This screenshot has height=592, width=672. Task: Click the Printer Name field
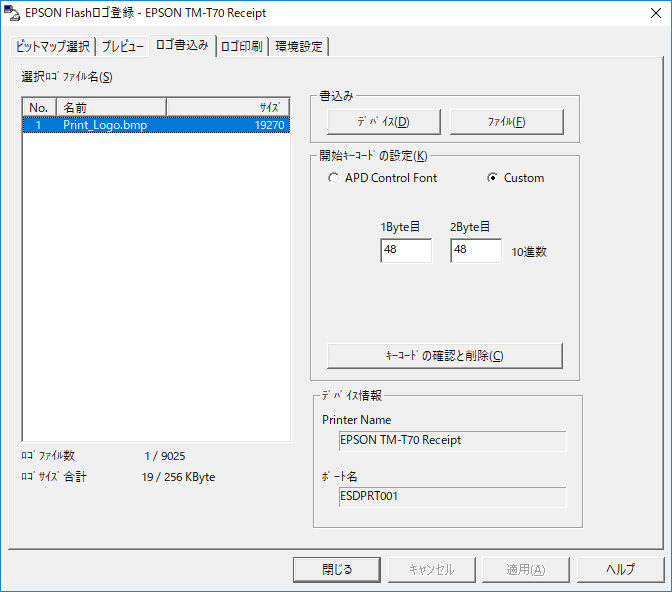(452, 440)
